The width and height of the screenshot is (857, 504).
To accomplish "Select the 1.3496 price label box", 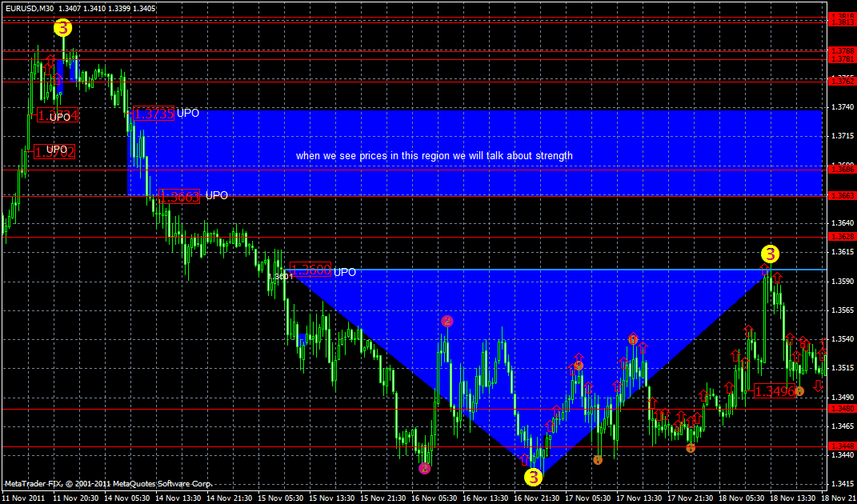I will click(774, 391).
